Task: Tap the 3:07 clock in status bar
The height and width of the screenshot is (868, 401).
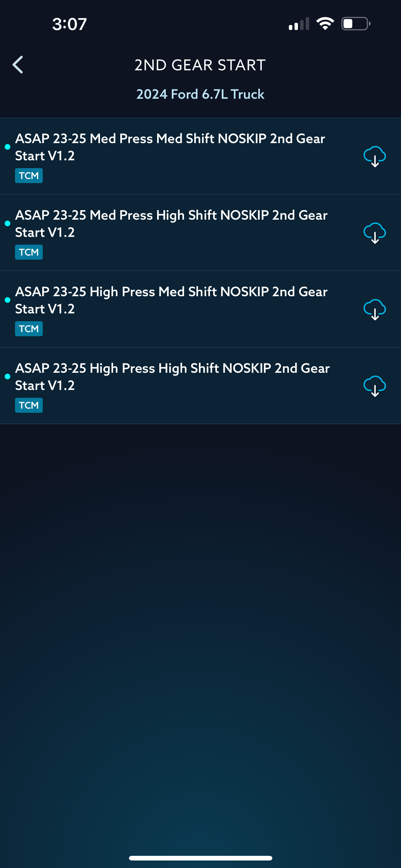Action: pos(70,24)
